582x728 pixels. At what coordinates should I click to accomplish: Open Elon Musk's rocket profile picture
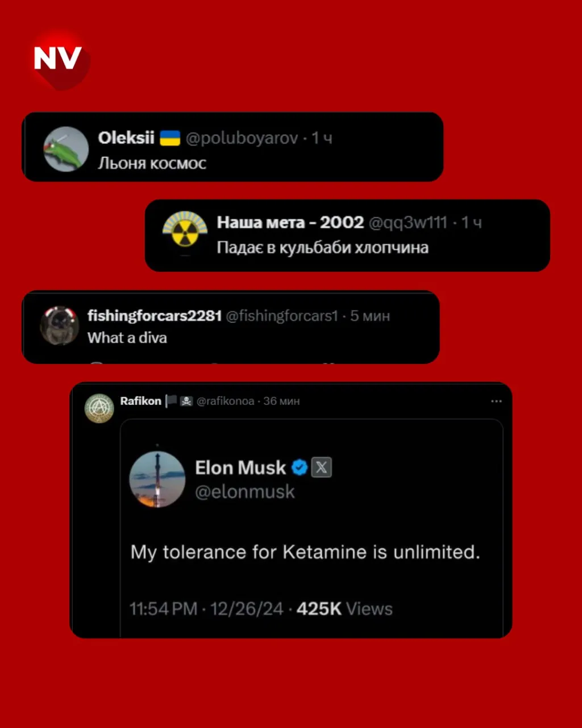157,479
